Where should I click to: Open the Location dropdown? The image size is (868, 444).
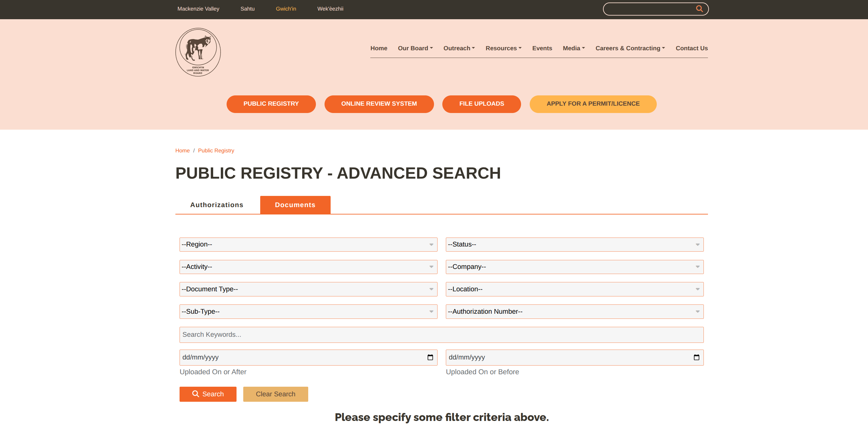[x=575, y=289]
